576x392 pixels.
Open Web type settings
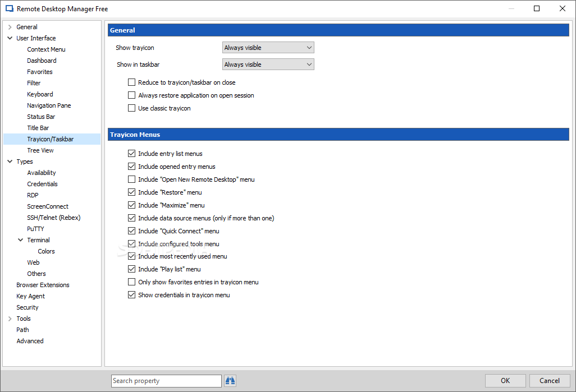pyautogui.click(x=33, y=262)
